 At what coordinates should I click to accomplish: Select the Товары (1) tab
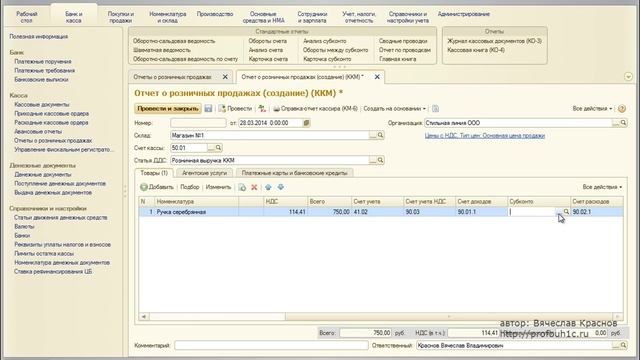154,173
